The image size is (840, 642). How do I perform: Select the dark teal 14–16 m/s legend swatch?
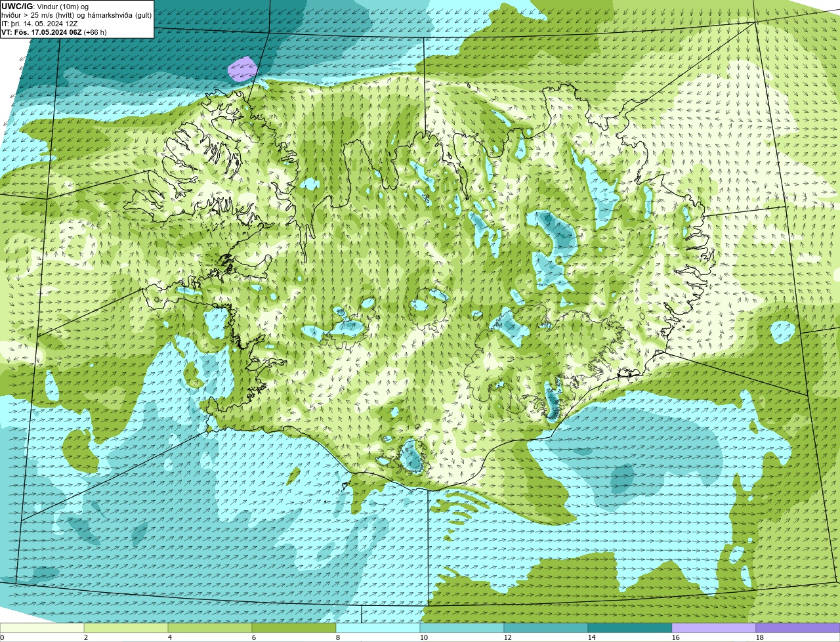point(630,628)
